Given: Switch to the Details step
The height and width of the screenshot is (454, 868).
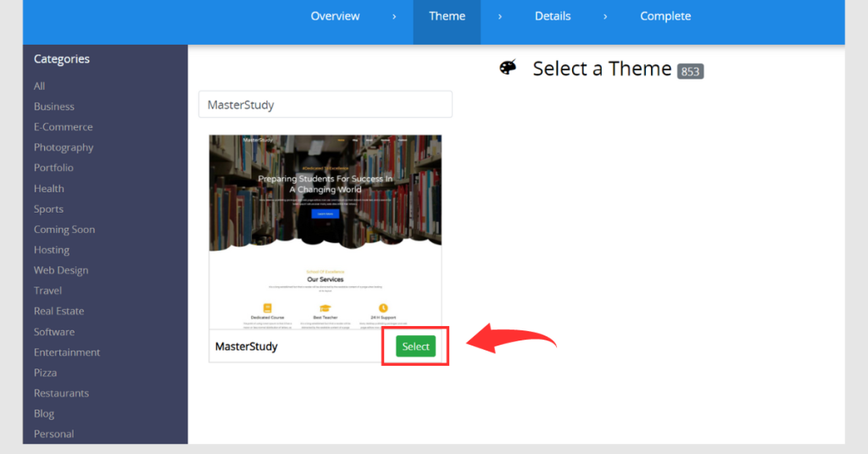Looking at the screenshot, I should [x=553, y=16].
